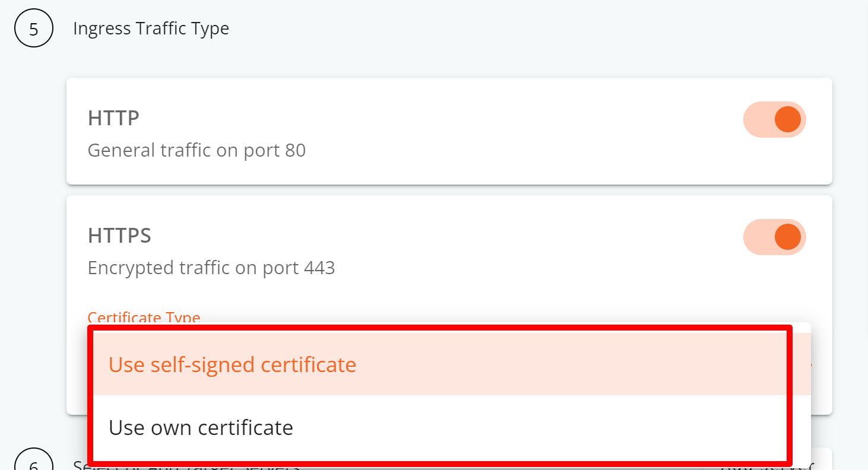Click the orange knob of HTTPS switch
The image size is (868, 470).
[788, 237]
